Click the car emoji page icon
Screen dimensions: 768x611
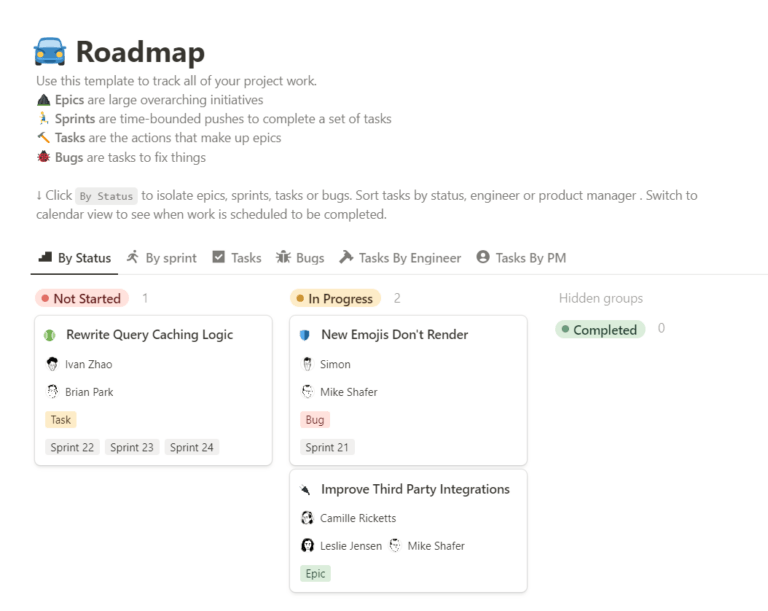50,51
